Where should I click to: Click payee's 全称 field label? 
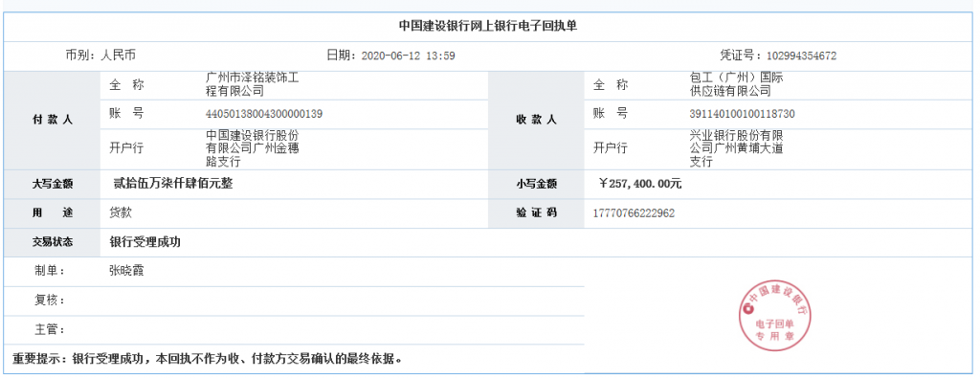611,84
